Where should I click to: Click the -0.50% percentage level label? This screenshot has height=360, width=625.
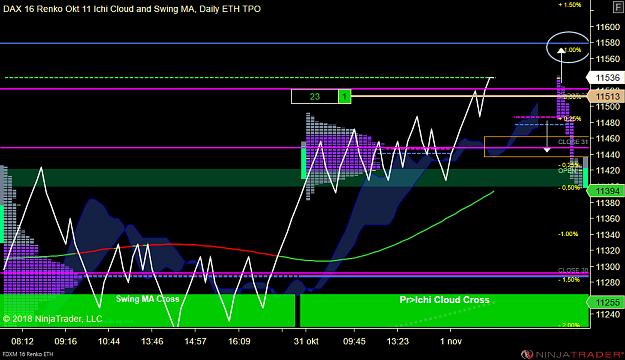[569, 188]
